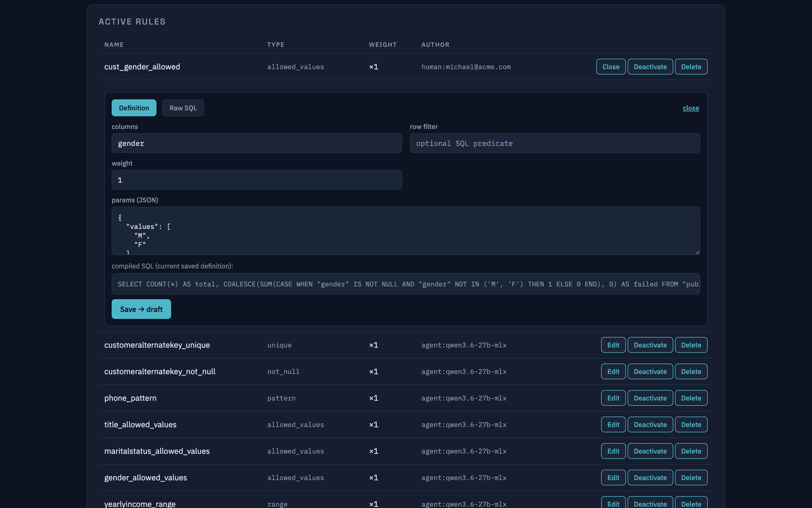Click the compiled SQL text box
The width and height of the screenshot is (812, 508).
(406, 284)
